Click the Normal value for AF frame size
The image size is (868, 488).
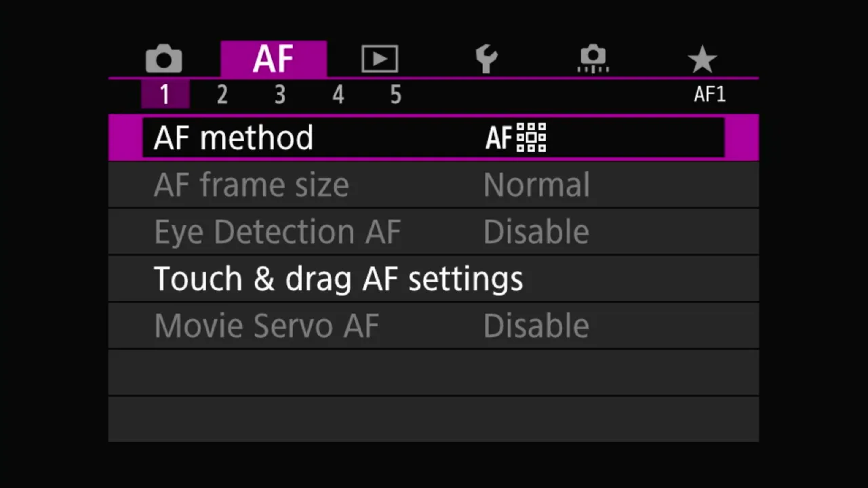pyautogui.click(x=536, y=185)
